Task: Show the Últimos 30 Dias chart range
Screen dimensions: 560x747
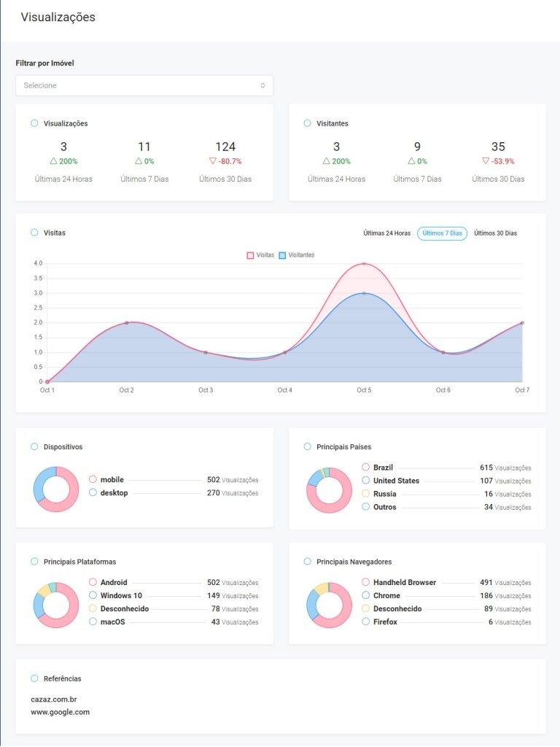Action: click(x=495, y=233)
